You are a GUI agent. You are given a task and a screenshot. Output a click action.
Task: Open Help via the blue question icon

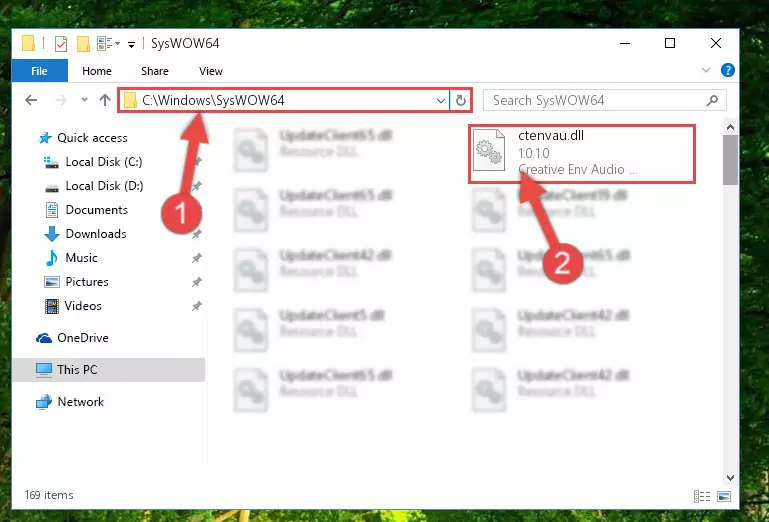727,70
